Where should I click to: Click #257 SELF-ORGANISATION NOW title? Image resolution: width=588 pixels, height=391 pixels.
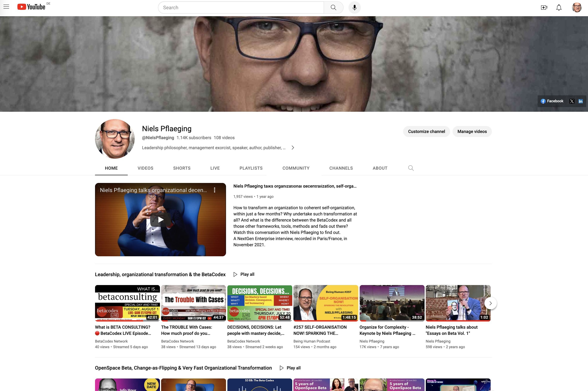(x=320, y=330)
